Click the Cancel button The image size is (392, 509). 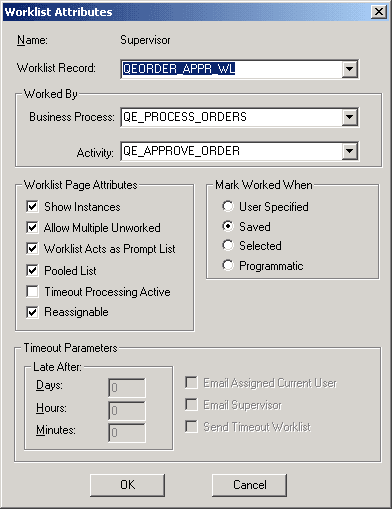tap(249, 485)
